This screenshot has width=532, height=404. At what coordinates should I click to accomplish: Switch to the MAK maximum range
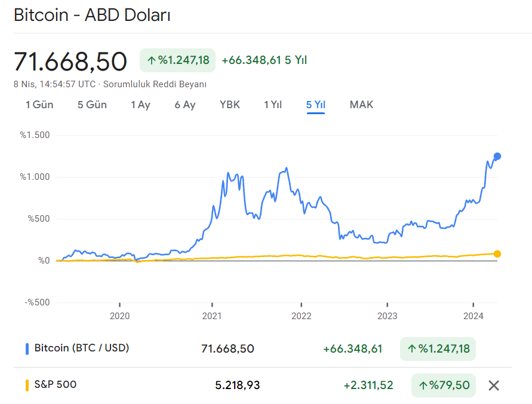tap(361, 105)
